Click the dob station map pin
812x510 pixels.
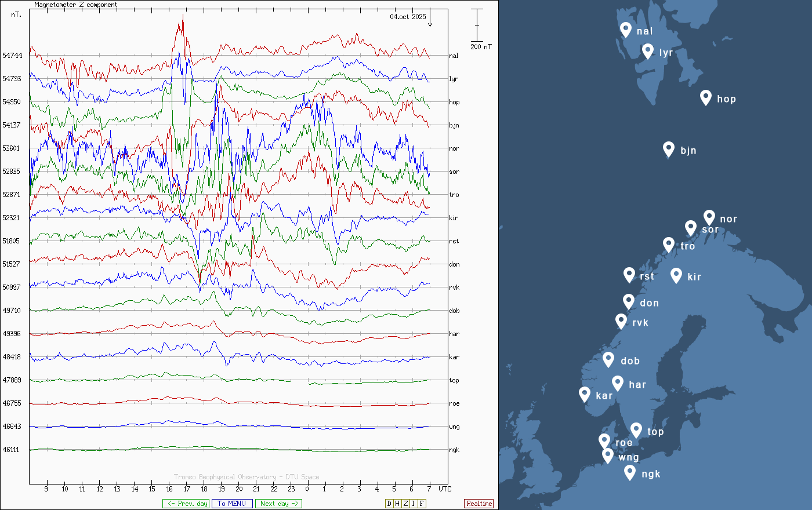(x=608, y=359)
